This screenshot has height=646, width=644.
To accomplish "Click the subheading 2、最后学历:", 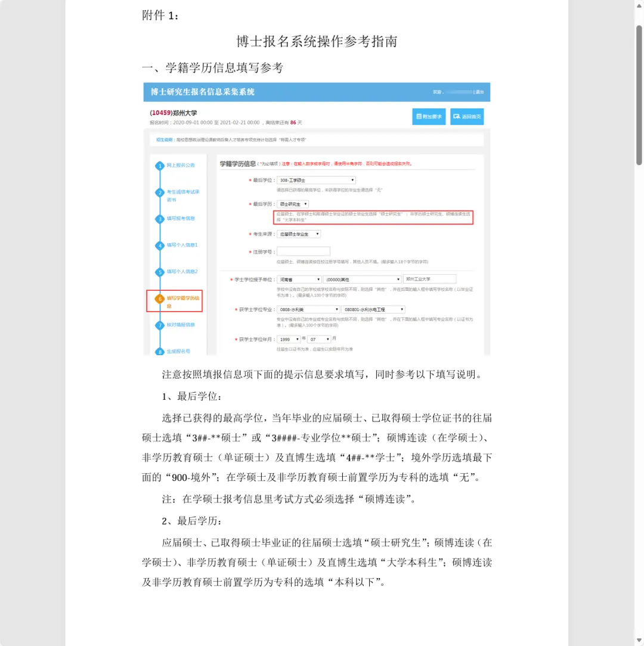I will pyautogui.click(x=192, y=521).
